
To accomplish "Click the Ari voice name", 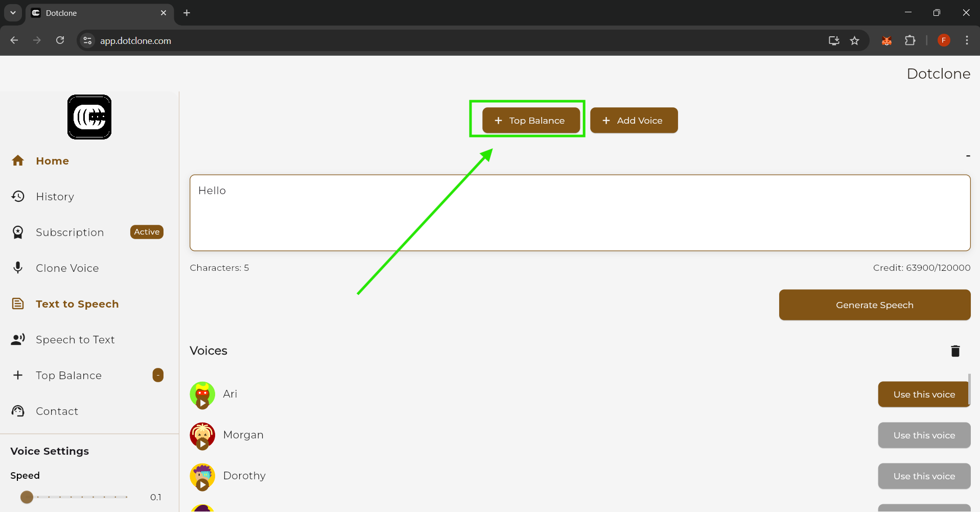I will (x=230, y=394).
